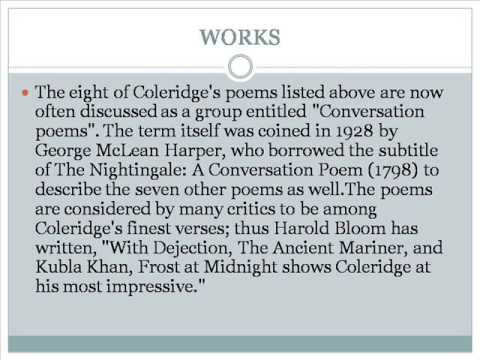Select the red bullet point marker
The height and width of the screenshot is (360, 480).
[x=25, y=92]
